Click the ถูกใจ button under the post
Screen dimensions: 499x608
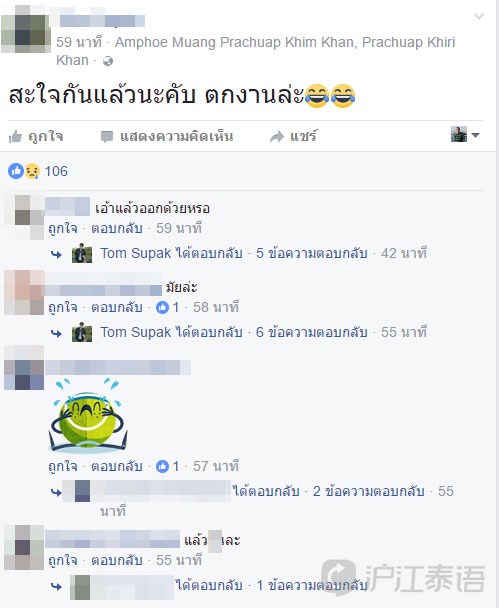pos(45,136)
